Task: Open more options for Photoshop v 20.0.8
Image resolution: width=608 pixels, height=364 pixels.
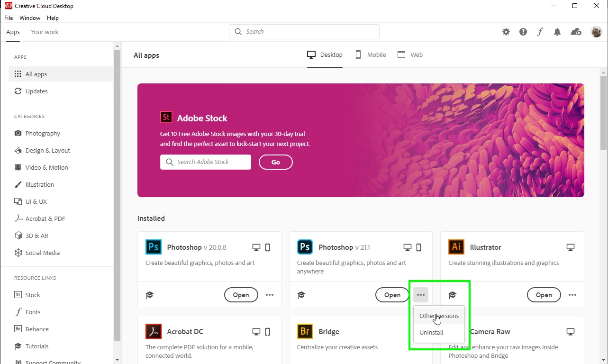Action: pyautogui.click(x=270, y=295)
